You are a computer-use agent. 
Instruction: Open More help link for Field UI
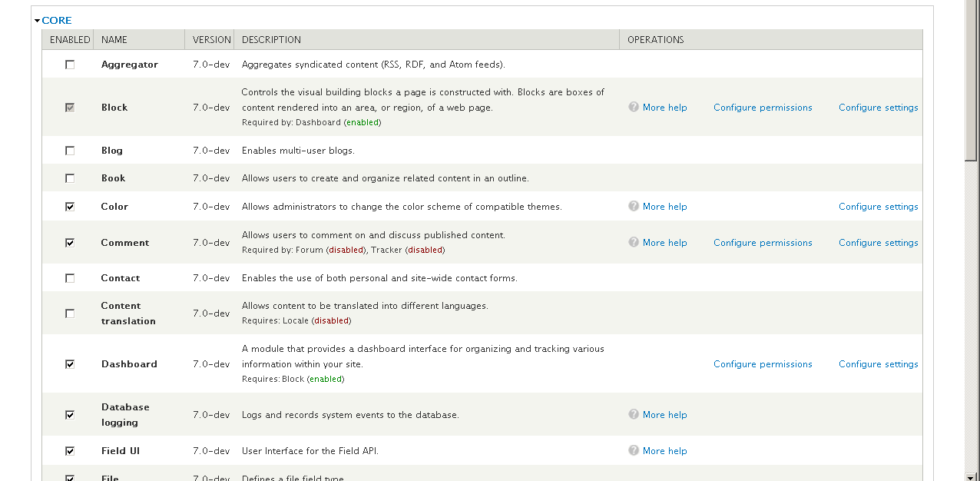[665, 451]
